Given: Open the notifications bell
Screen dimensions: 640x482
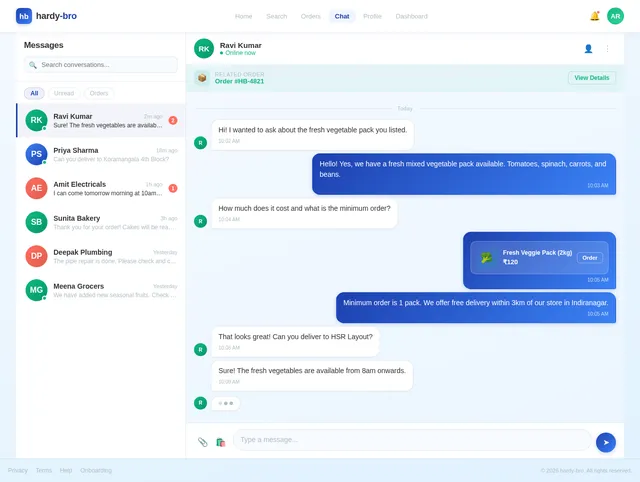Looking at the screenshot, I should point(594,16).
